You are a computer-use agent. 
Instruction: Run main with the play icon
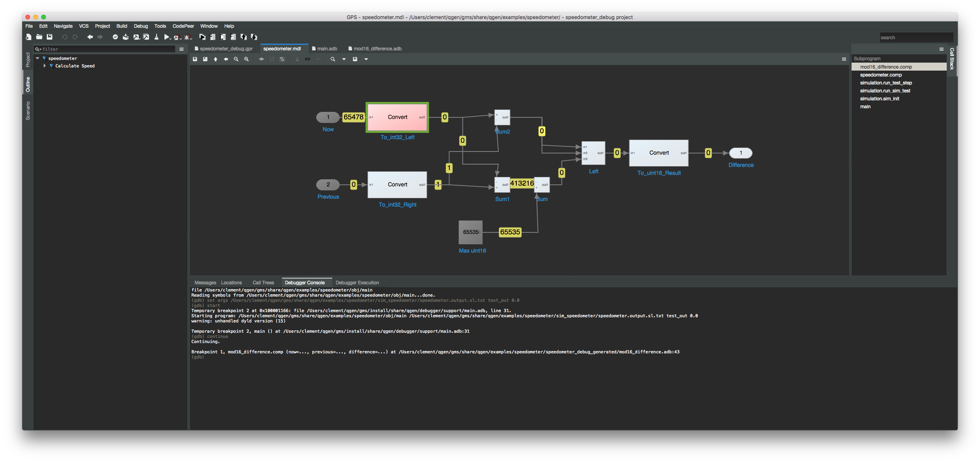[167, 37]
